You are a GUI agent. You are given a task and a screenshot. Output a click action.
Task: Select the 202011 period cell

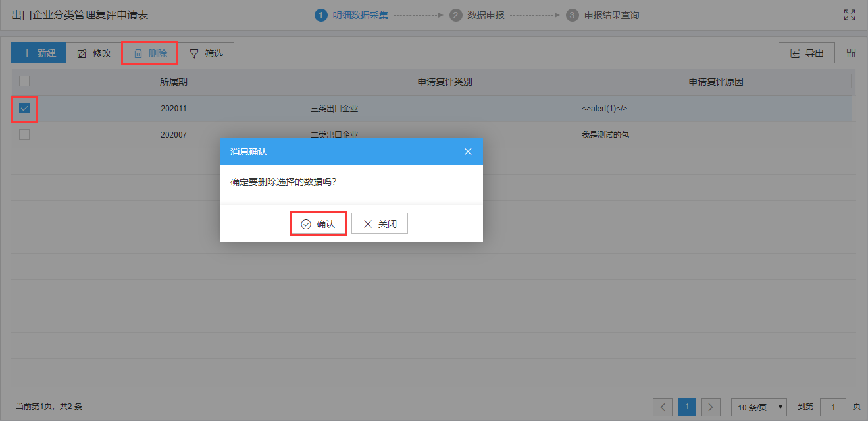tap(174, 109)
